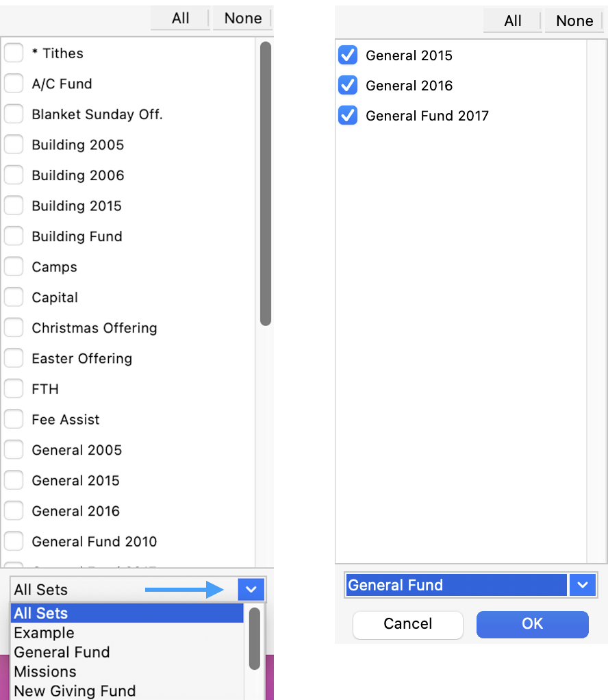Enable the A/C Fund checkbox
The image size is (608, 700).
point(14,84)
